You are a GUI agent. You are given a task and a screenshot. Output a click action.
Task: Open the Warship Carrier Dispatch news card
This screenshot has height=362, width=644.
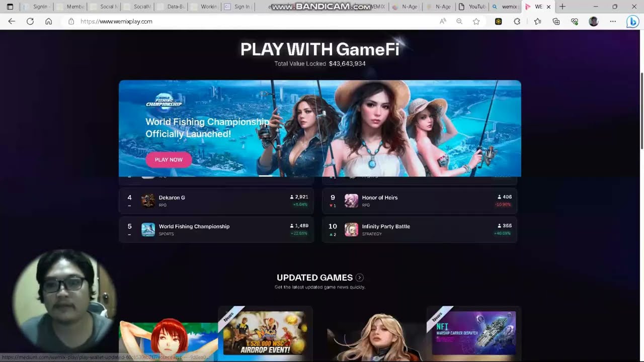click(x=473, y=333)
